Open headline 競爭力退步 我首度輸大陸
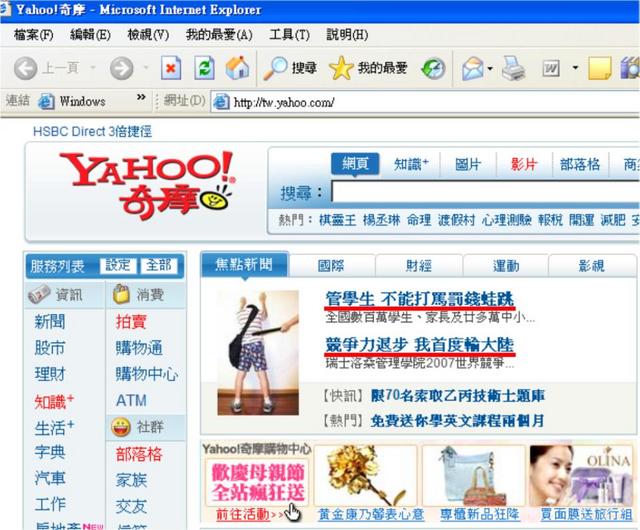Screen dimensions: 640x530 tap(420, 345)
